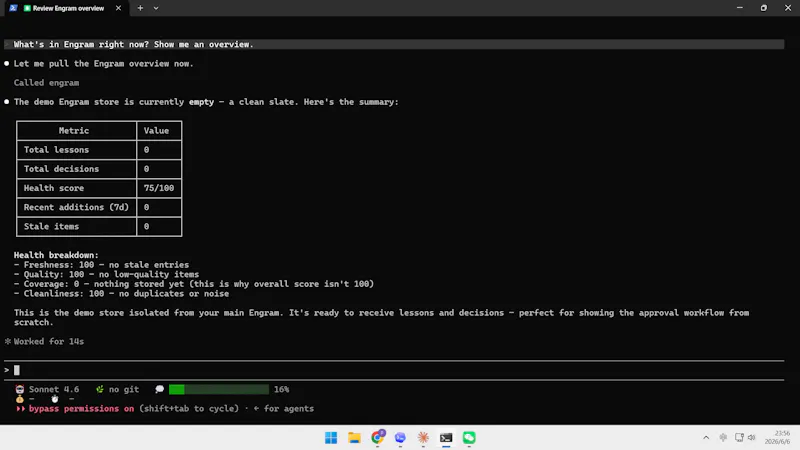Click the money bag cost icon
Image resolution: width=800 pixels, height=450 pixels.
20,399
